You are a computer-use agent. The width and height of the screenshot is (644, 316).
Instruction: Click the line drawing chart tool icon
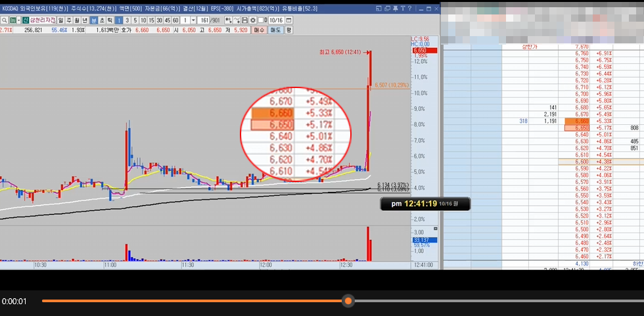click(x=237, y=20)
